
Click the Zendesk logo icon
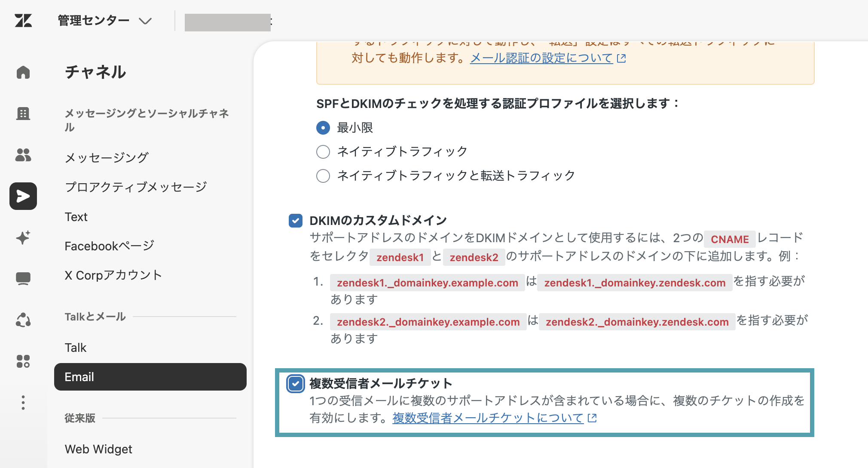23,20
